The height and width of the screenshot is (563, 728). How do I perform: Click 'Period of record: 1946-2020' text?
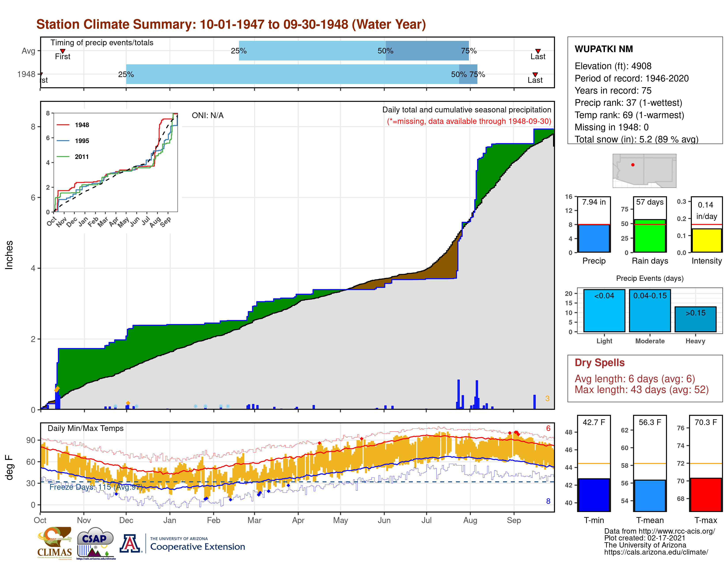click(632, 78)
